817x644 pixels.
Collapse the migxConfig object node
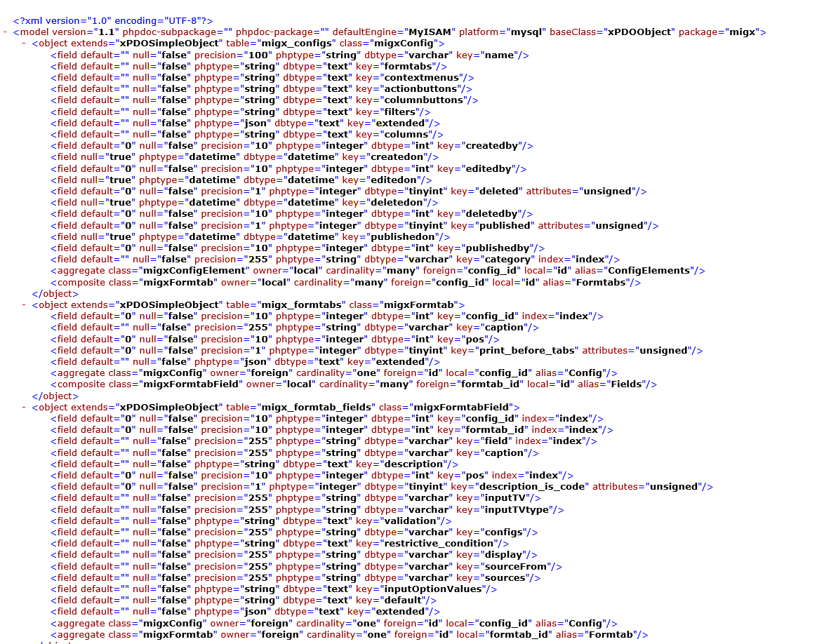pos(24,43)
